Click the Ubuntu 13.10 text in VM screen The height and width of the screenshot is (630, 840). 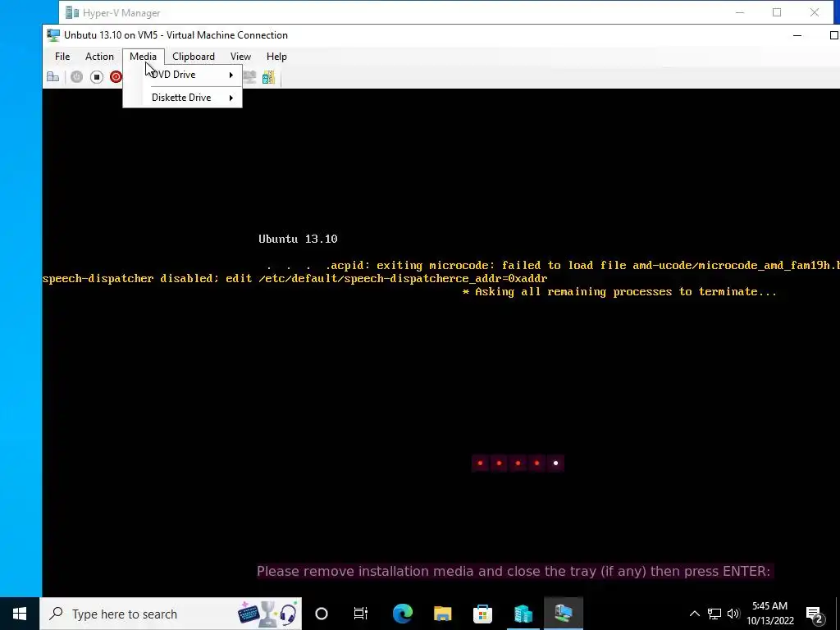[298, 239]
